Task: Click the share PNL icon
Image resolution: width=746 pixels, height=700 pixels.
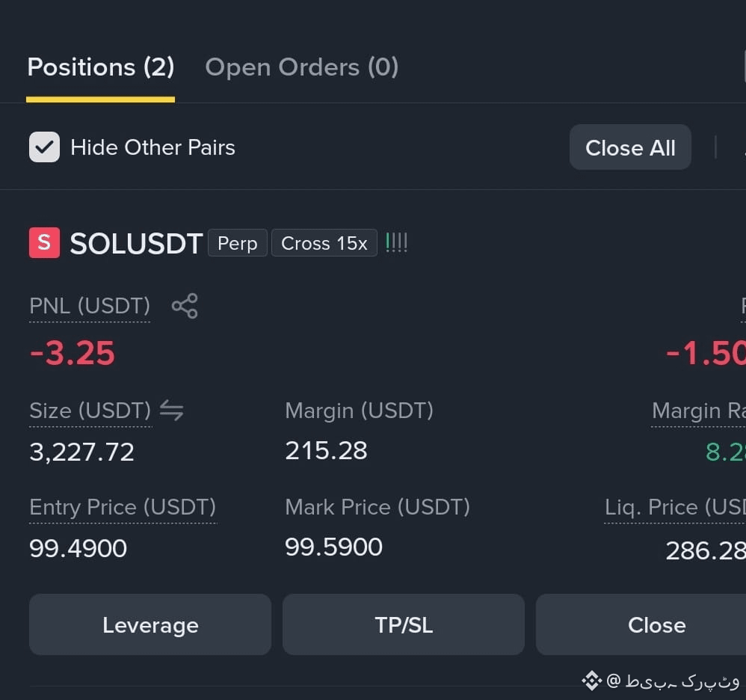Action: pos(185,306)
